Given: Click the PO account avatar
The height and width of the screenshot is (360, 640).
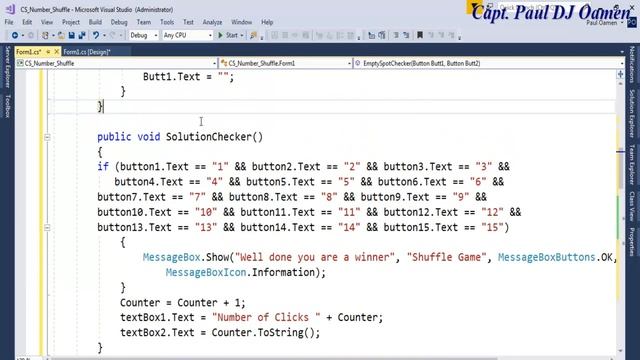Looking at the screenshot, I should pyautogui.click(x=632, y=23).
